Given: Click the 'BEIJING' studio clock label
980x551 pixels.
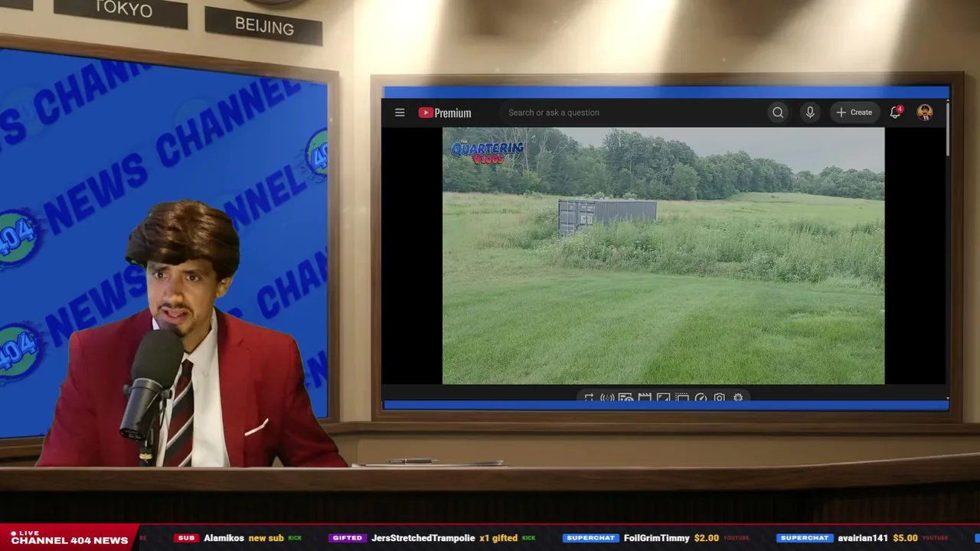Looking at the screenshot, I should click(264, 26).
